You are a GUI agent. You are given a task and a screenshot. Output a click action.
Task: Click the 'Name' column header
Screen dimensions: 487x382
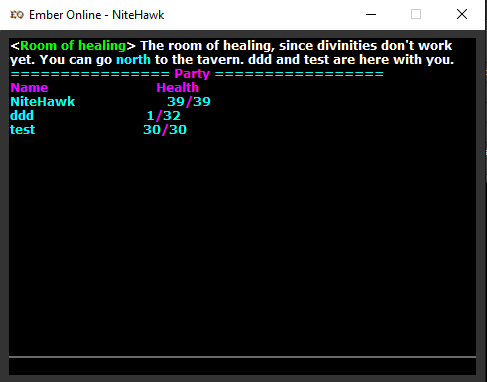pos(29,88)
